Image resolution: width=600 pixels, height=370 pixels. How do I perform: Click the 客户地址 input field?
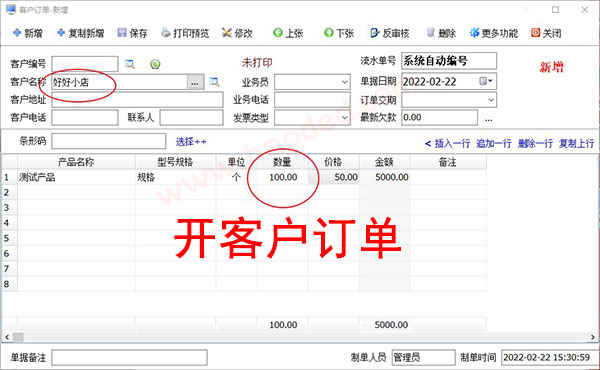point(137,99)
